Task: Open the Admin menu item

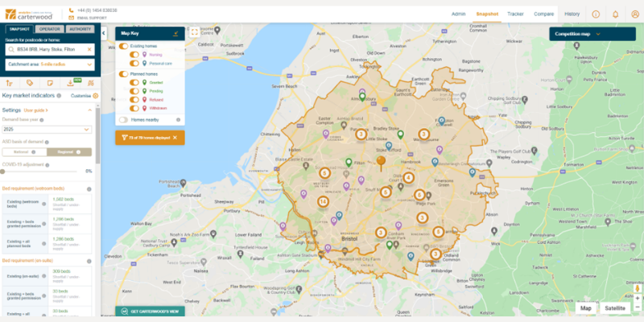Action: [458, 14]
